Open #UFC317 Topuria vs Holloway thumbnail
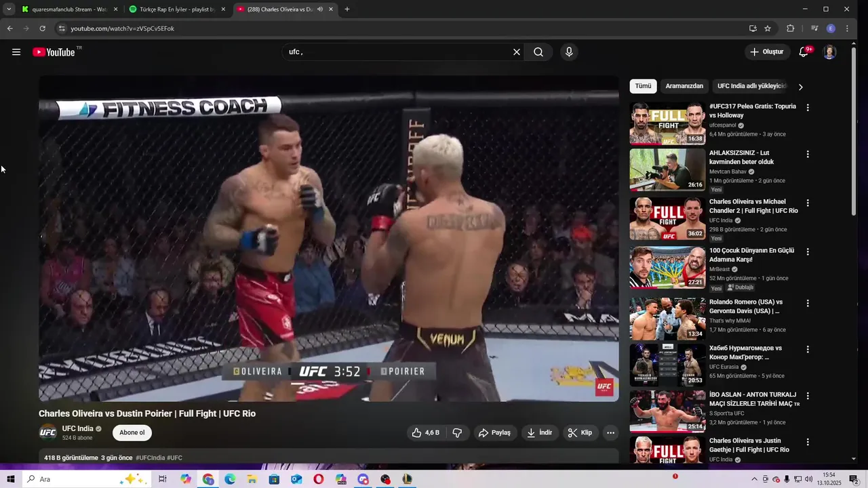The height and width of the screenshot is (488, 868). [x=667, y=123]
